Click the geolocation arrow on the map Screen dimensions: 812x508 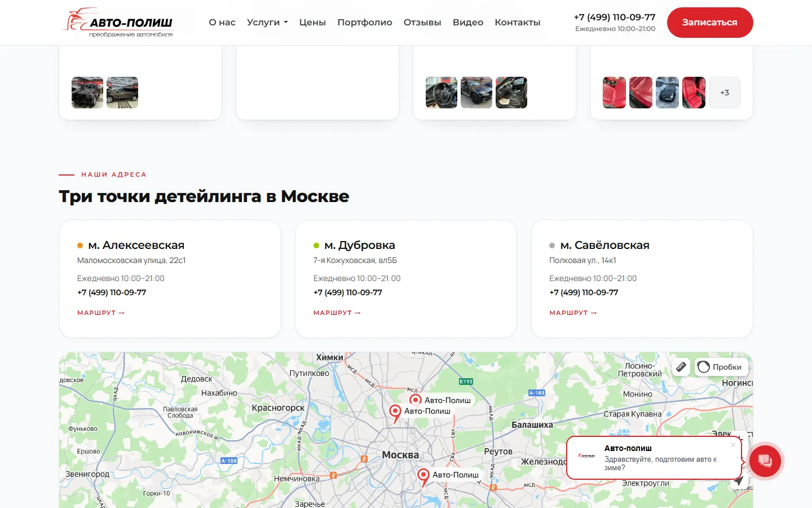[x=739, y=481]
